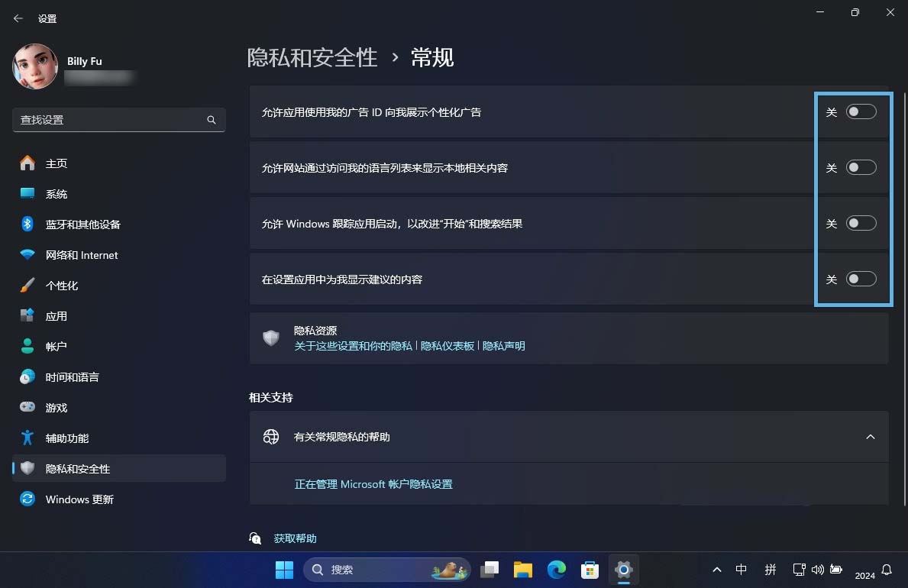This screenshot has height=588, width=908.
Task: Enable 在设置应用中为我显示建议的内容
Action: [x=861, y=279]
